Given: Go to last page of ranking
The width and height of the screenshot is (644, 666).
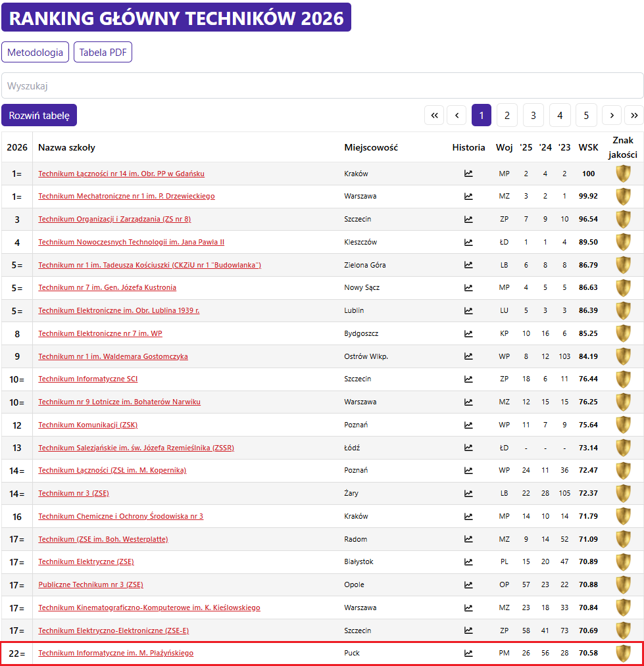Looking at the screenshot, I should pyautogui.click(x=633, y=115).
